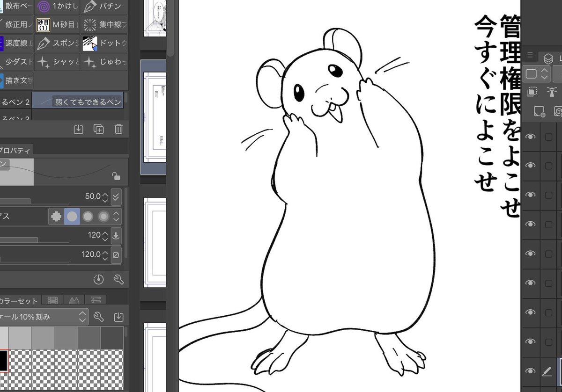The height and width of the screenshot is (392, 562).
Task: Hide the topmost layer
Action: [530, 136]
